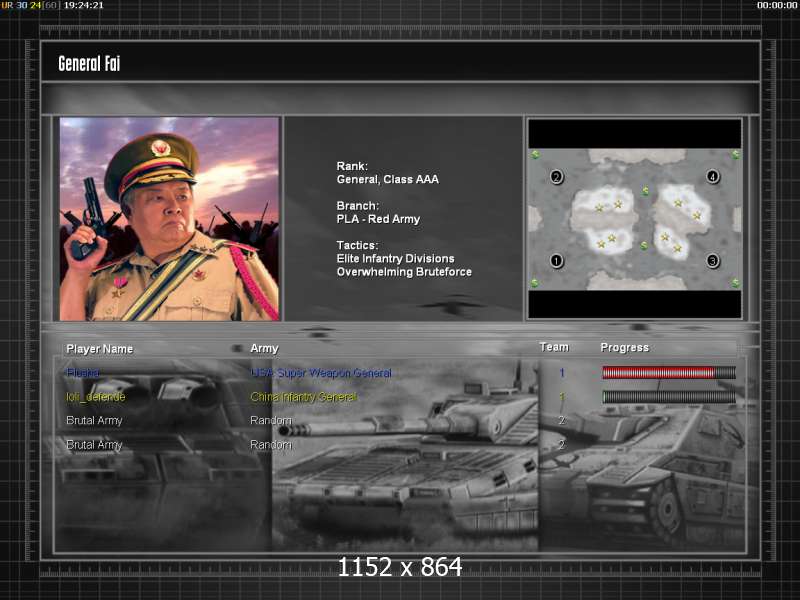Click the red progress bar for USA Super Weapon General
This screenshot has width=800, height=600.
[669, 373]
